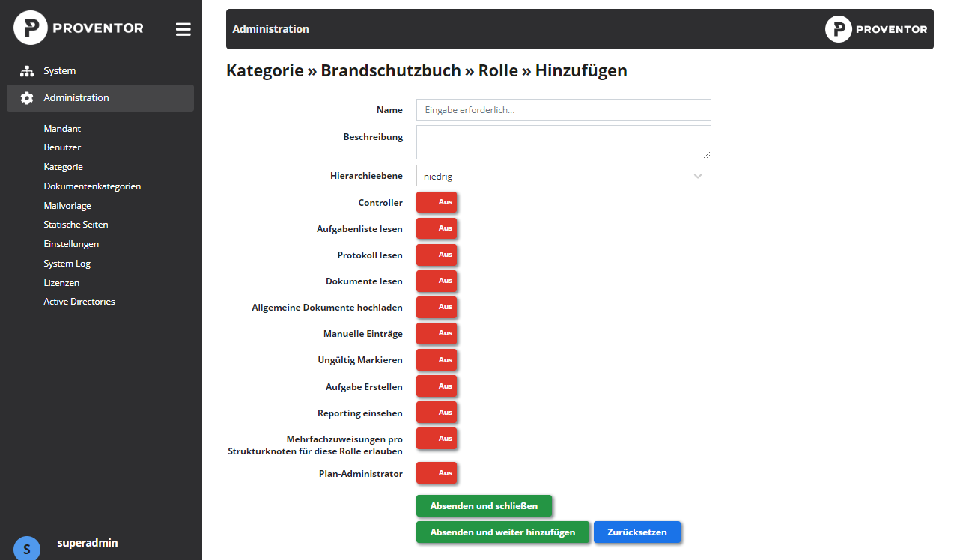
Task: Enable Aufgabe Erstellen permission
Action: 437,386
